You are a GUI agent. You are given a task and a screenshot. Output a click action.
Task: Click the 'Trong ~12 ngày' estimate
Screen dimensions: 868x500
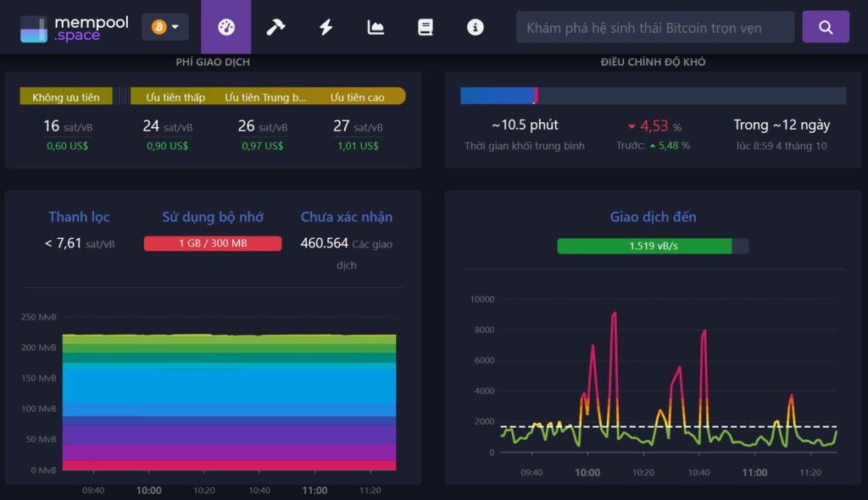tap(782, 125)
